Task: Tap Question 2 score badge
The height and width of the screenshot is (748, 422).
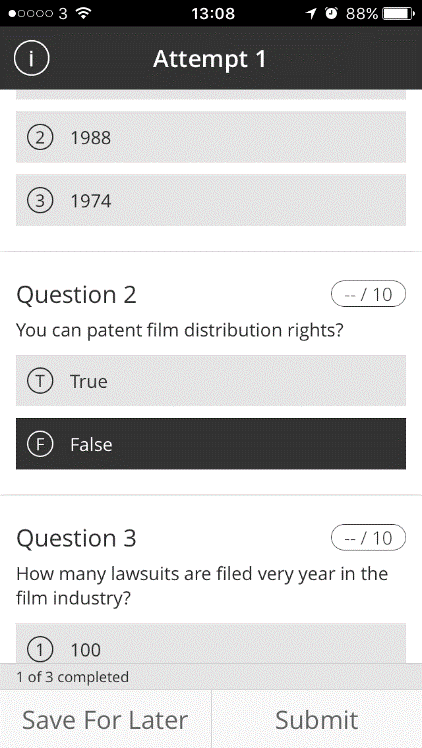Action: (x=368, y=294)
